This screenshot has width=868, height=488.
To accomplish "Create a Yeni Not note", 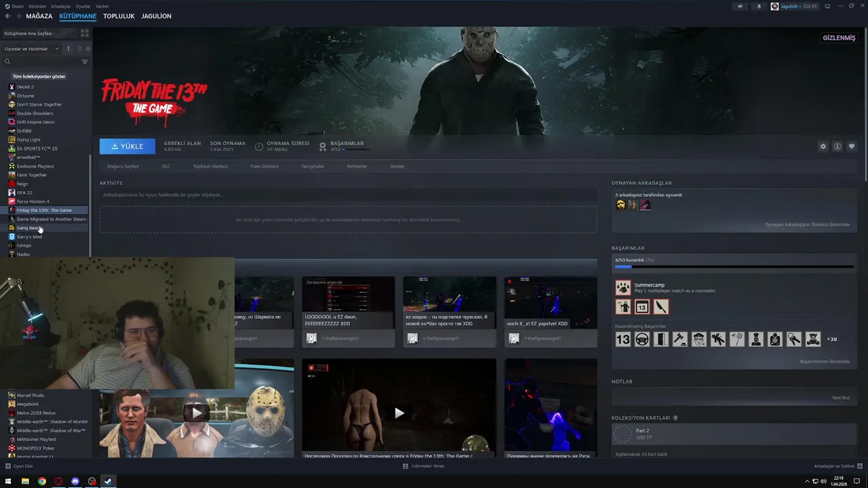I will pos(841,398).
